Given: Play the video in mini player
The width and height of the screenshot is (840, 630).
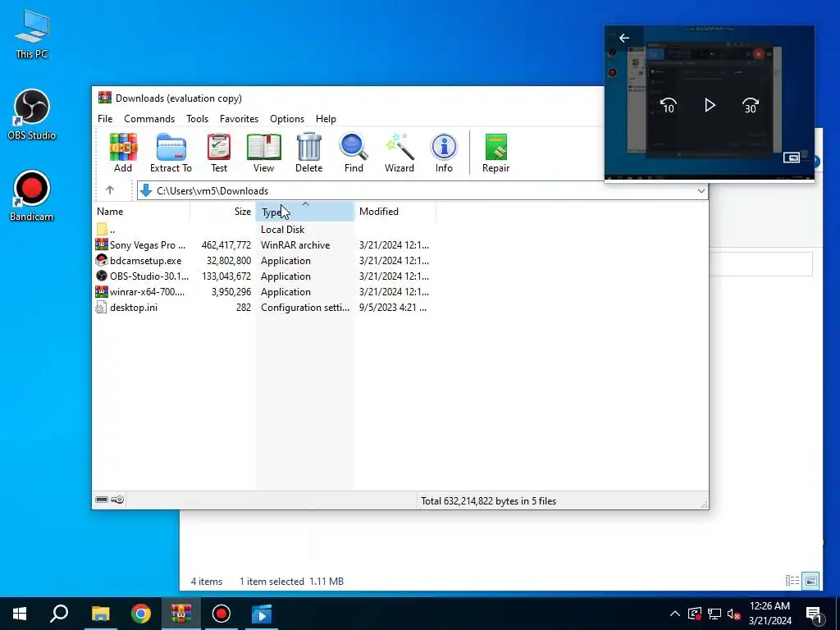Looking at the screenshot, I should [710, 105].
